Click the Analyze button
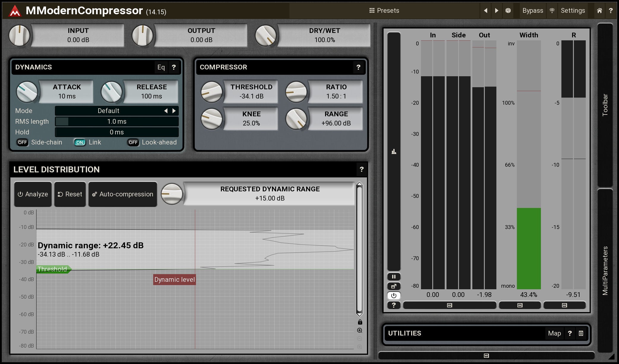Viewport: 619px width, 364px height. click(33, 194)
